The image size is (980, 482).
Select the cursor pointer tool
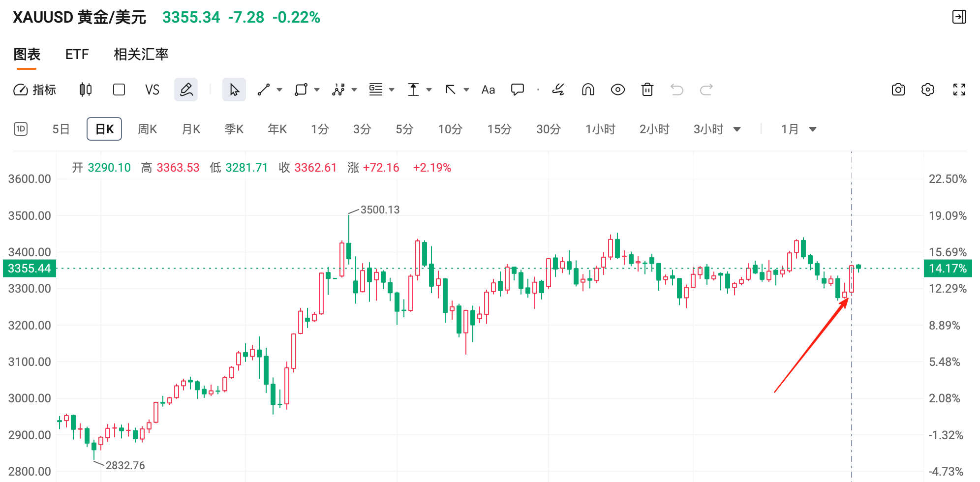[234, 90]
